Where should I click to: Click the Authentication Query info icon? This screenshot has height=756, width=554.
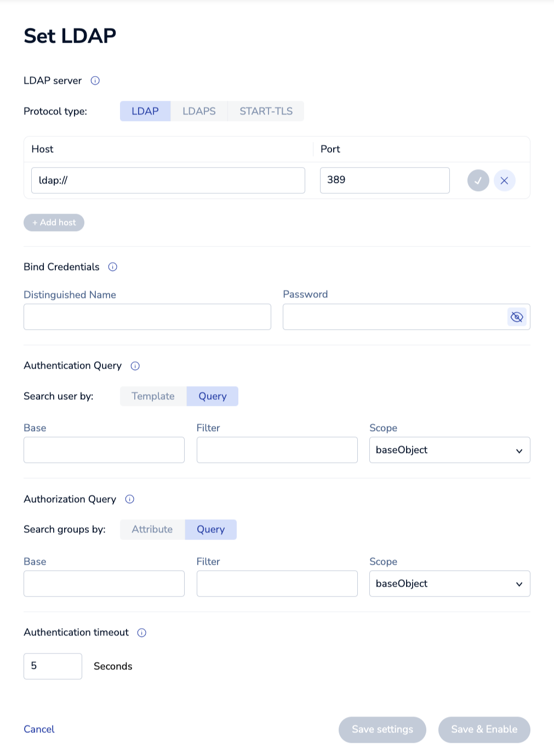pos(135,366)
